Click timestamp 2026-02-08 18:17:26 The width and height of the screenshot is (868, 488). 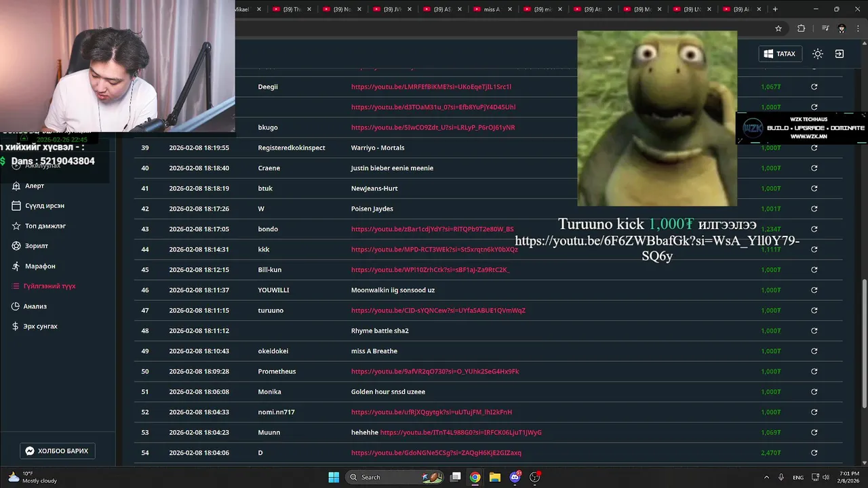pyautogui.click(x=199, y=209)
